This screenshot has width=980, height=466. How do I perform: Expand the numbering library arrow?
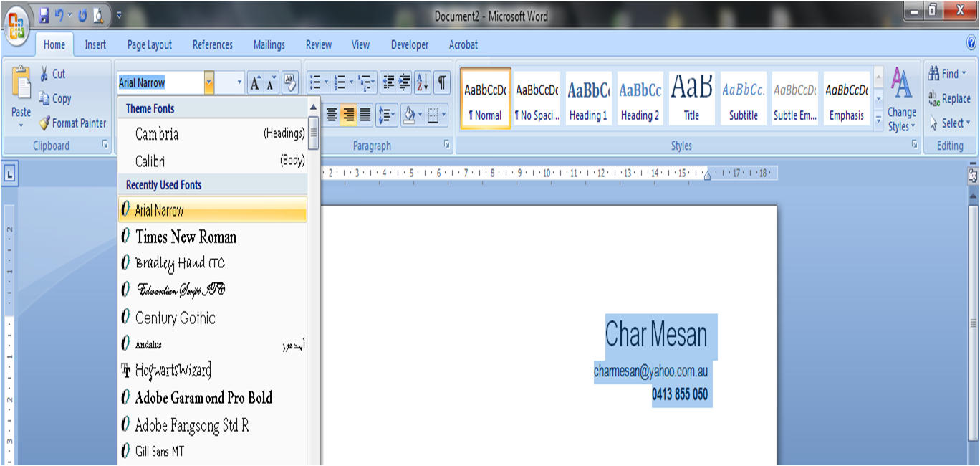click(x=351, y=83)
